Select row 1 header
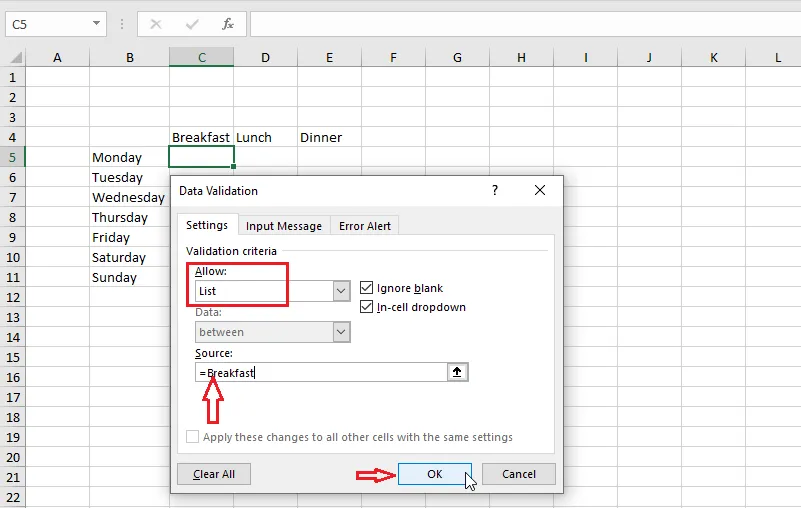The image size is (801, 508). pos(13,78)
